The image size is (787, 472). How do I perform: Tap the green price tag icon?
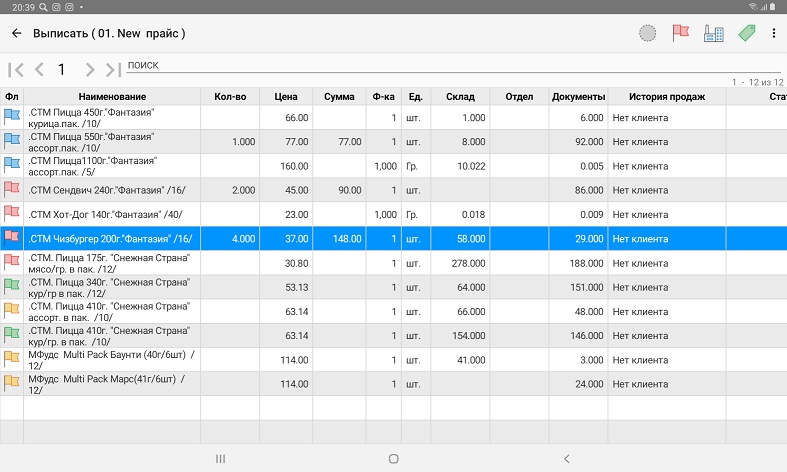point(745,33)
